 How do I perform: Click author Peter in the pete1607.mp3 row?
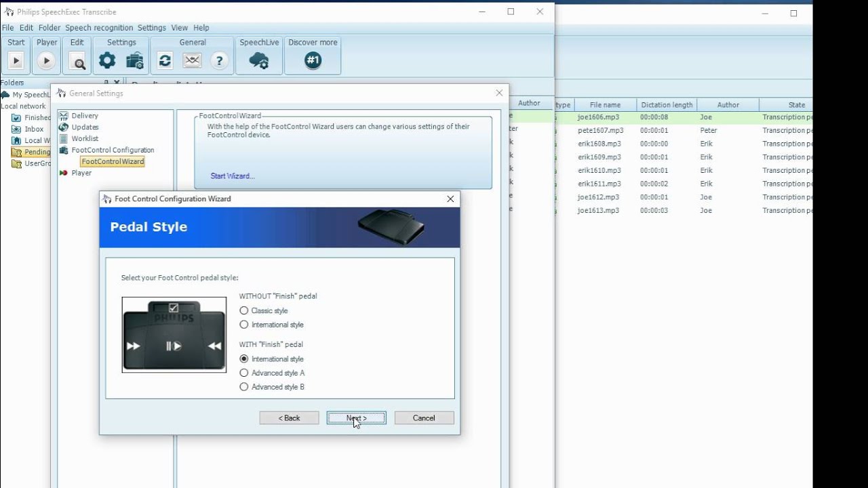pyautogui.click(x=709, y=131)
